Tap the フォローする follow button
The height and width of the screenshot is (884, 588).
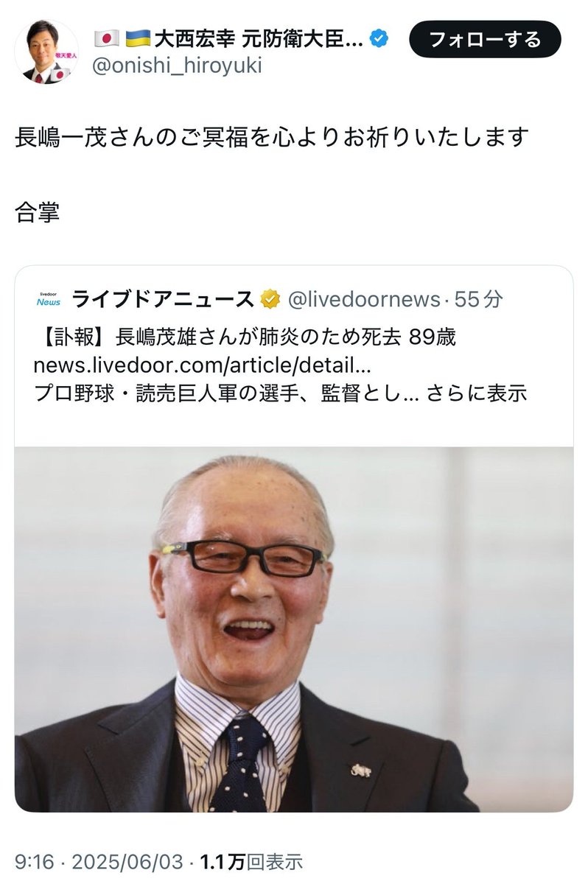coord(485,39)
